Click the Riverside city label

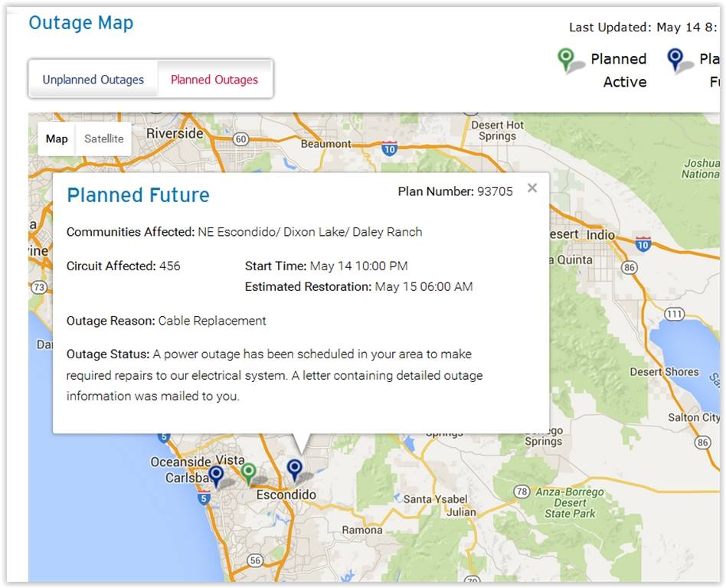tap(175, 134)
